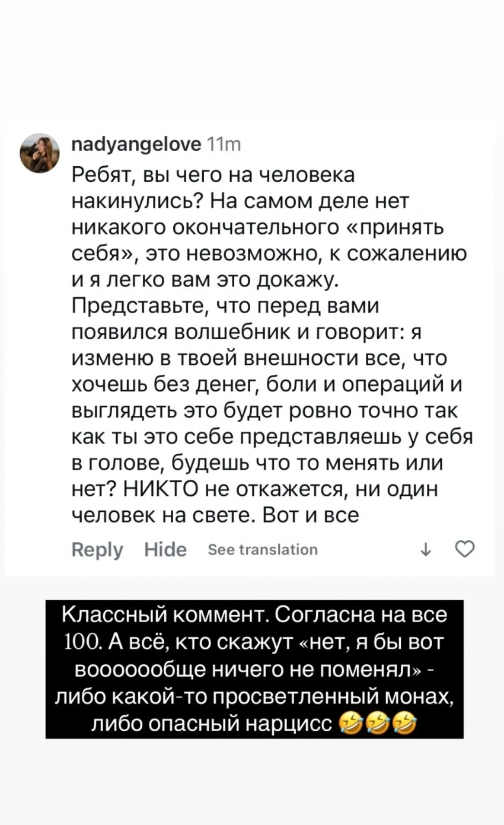The height and width of the screenshot is (825, 504).
Task: Tap the down arrow next to the heart
Action: (426, 549)
